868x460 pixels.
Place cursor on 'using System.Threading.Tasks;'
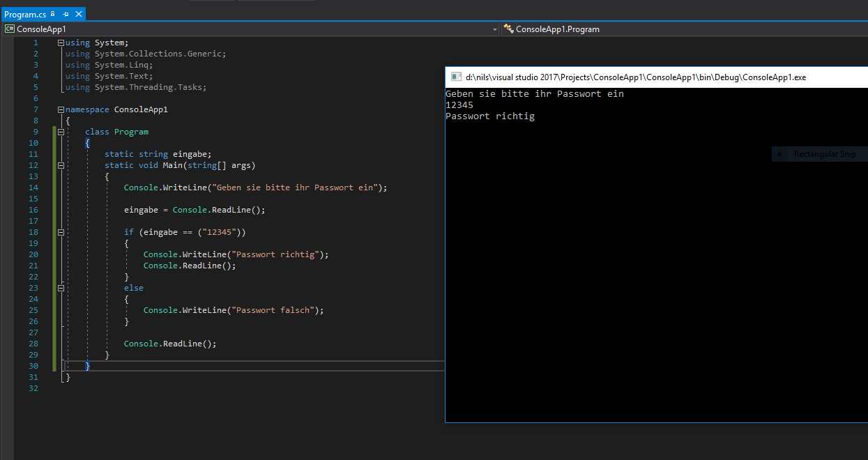[x=136, y=87]
